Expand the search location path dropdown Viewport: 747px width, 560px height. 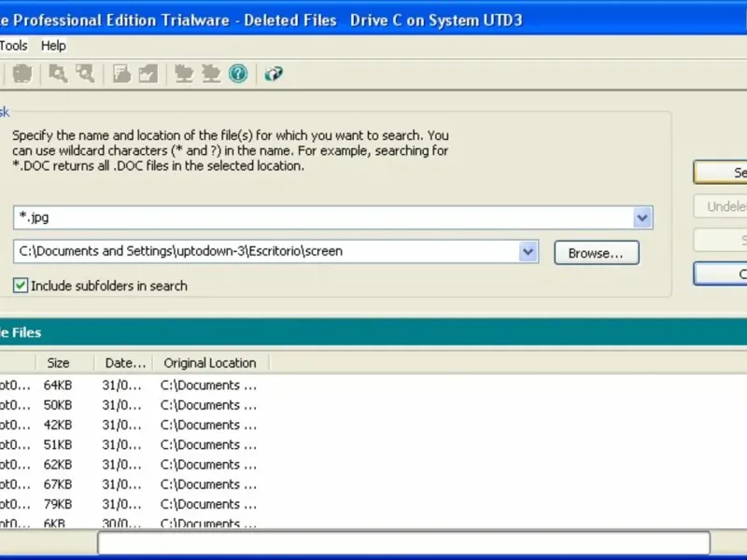[x=528, y=251]
